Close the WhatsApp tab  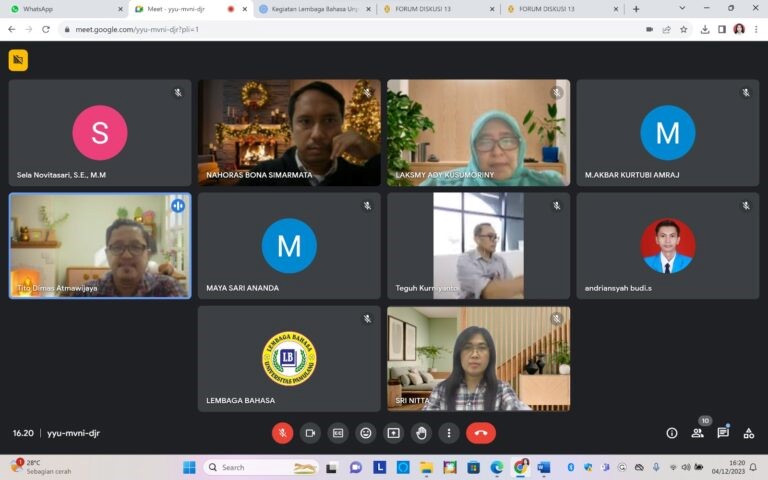click(x=120, y=9)
